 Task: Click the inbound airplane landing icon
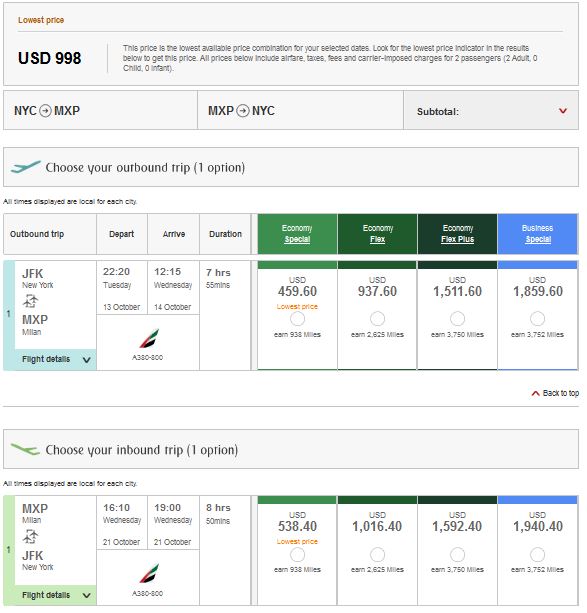25,449
